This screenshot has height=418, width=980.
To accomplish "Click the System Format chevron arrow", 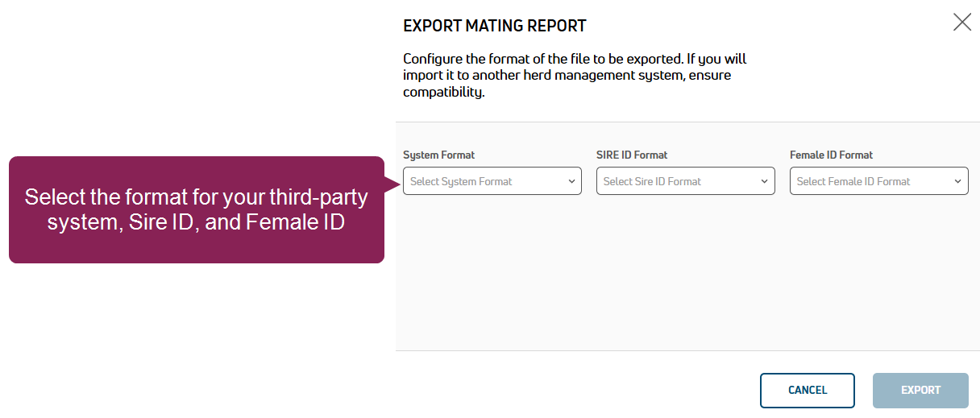I will [x=571, y=181].
